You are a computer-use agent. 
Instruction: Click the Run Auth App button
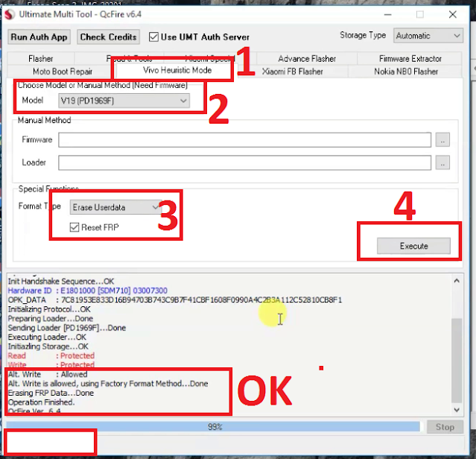point(39,37)
